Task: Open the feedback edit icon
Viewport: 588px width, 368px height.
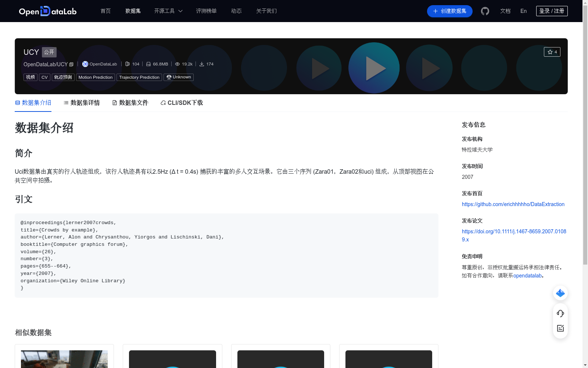Action: point(560,328)
